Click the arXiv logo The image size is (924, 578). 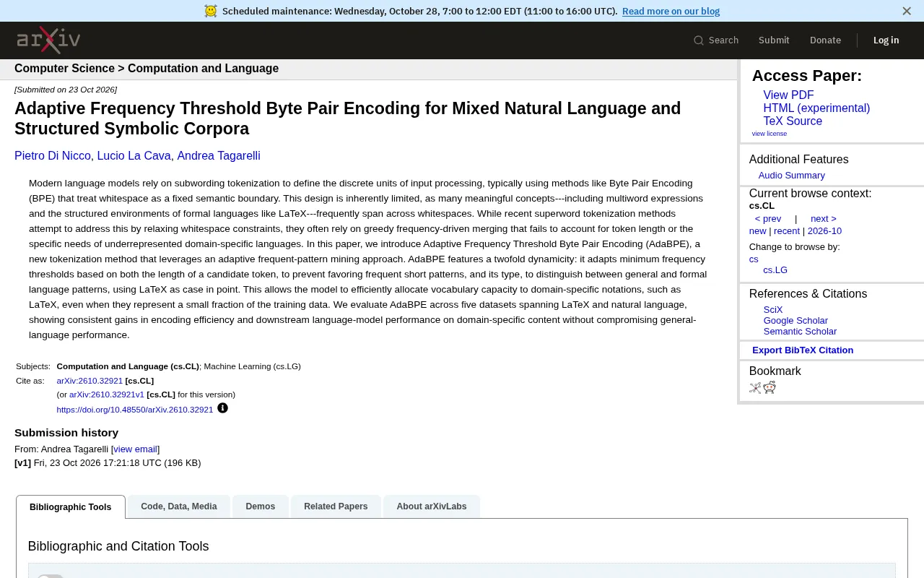(48, 40)
